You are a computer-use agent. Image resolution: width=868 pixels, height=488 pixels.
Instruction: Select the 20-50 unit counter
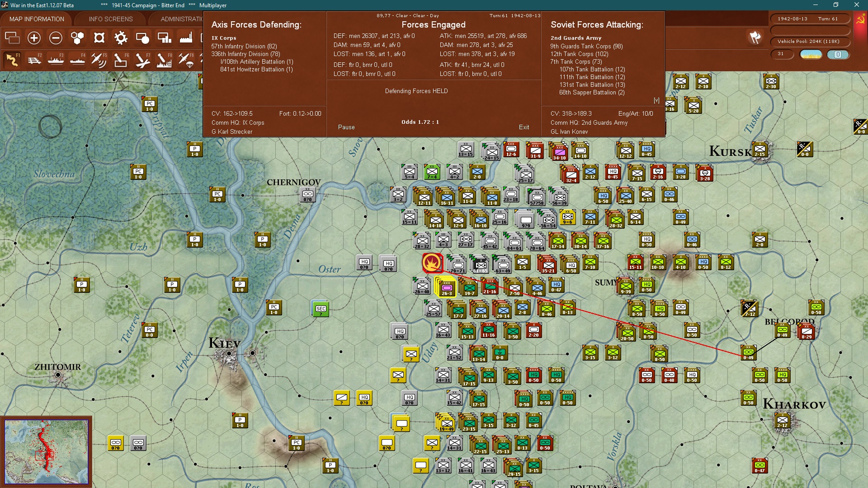[627, 333]
